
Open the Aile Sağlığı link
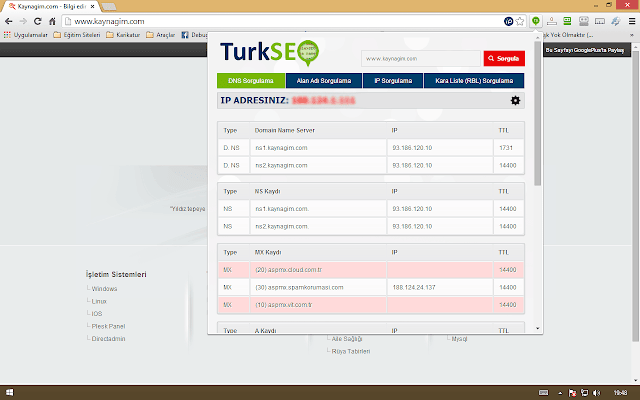point(347,339)
